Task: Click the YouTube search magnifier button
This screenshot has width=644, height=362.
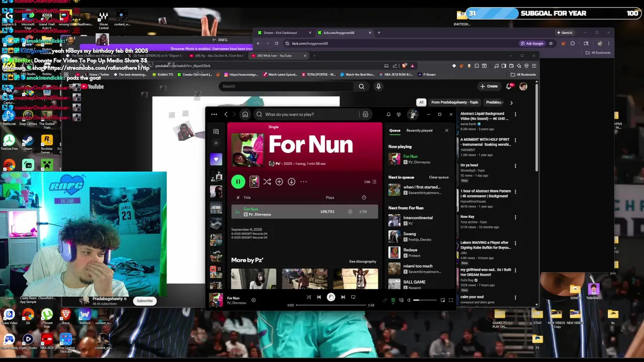Action: [361, 86]
